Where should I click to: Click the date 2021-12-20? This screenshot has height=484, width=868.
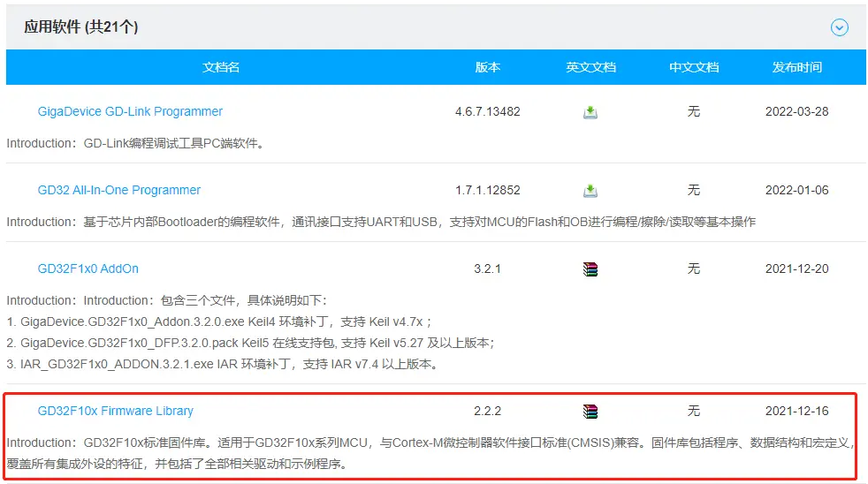797,268
